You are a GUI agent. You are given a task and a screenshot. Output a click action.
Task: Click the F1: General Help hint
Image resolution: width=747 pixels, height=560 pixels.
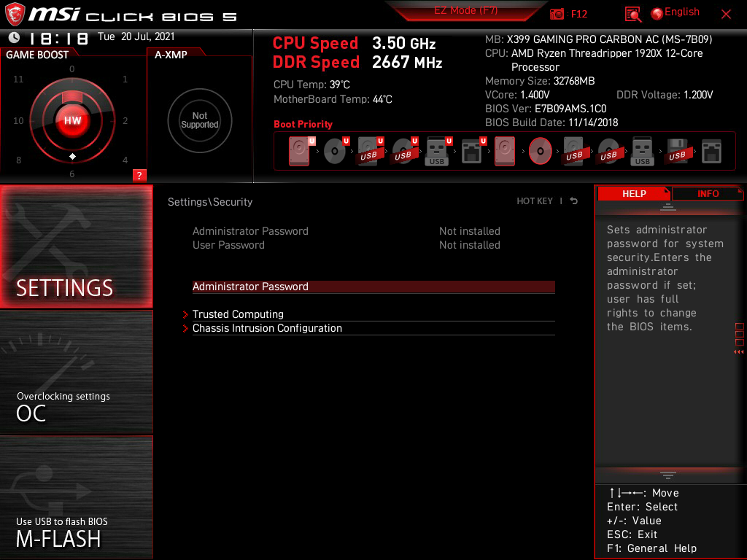coord(651,548)
